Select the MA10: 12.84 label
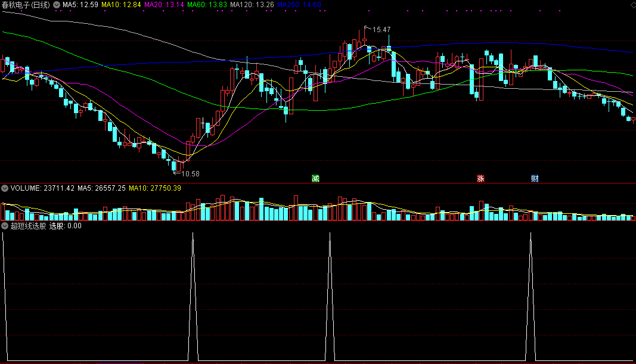Image resolution: width=636 pixels, height=364 pixels. (x=121, y=5)
